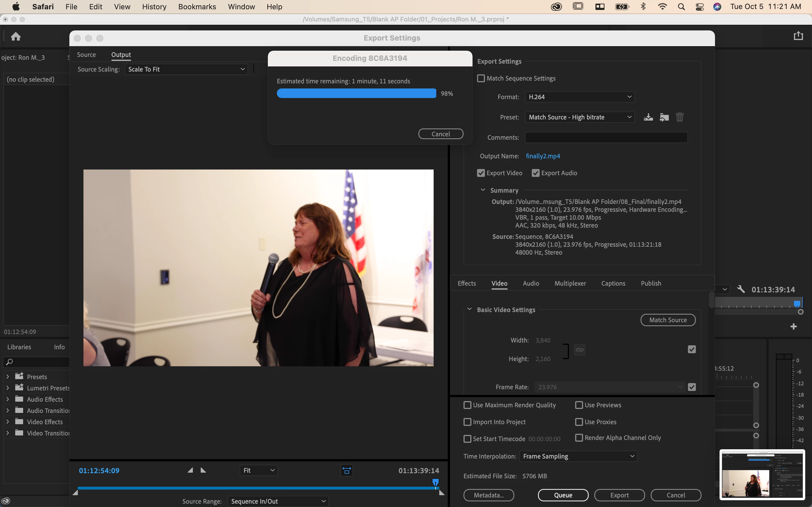Uncheck the Export Audio checkbox

pyautogui.click(x=535, y=173)
